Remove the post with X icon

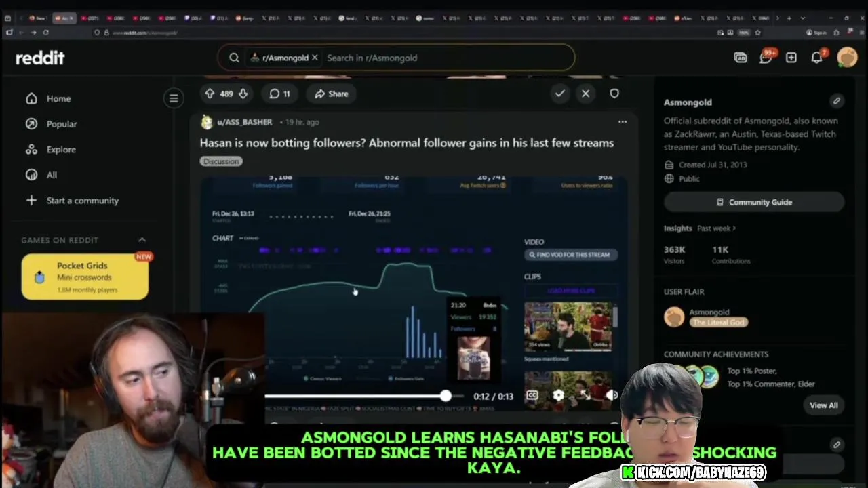coord(586,94)
